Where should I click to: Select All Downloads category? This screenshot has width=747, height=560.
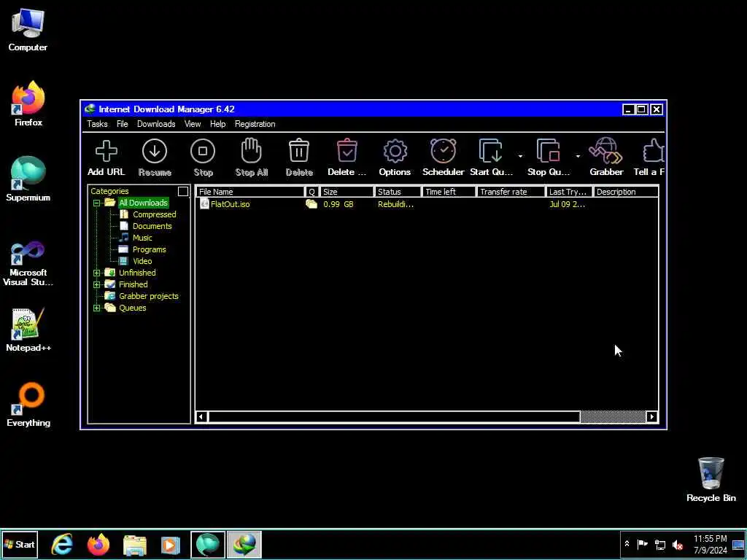143,203
